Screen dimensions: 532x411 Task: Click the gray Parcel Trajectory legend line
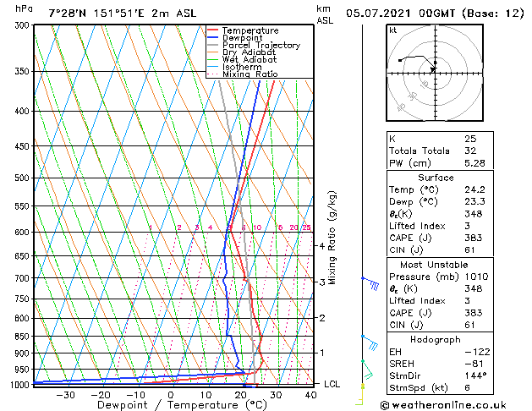(212, 45)
